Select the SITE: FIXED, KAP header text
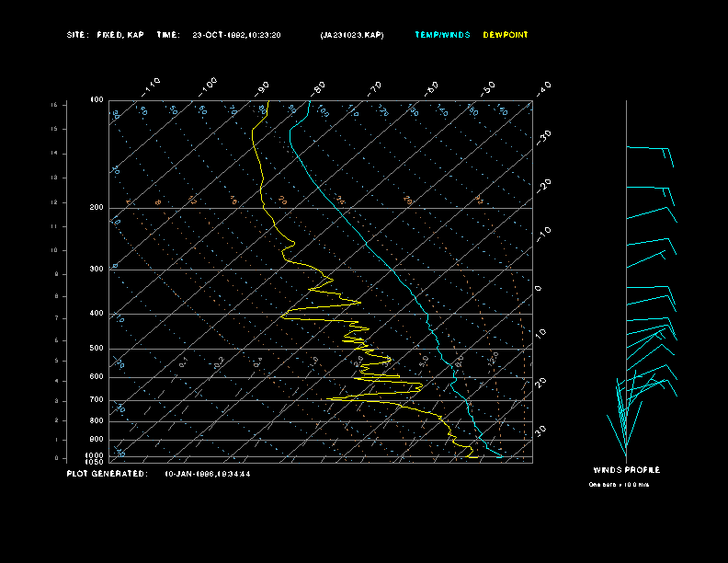 106,35
